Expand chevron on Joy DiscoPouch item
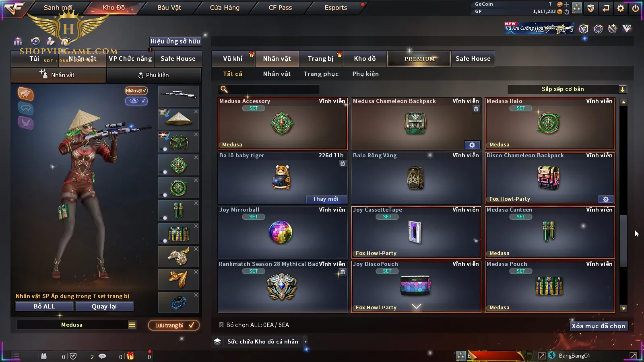The width and height of the screenshot is (644, 362). 417,307
